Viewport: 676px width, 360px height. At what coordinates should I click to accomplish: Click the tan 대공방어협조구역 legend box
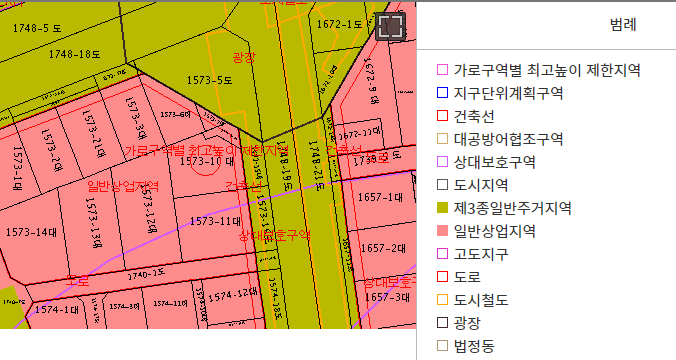pos(442,139)
